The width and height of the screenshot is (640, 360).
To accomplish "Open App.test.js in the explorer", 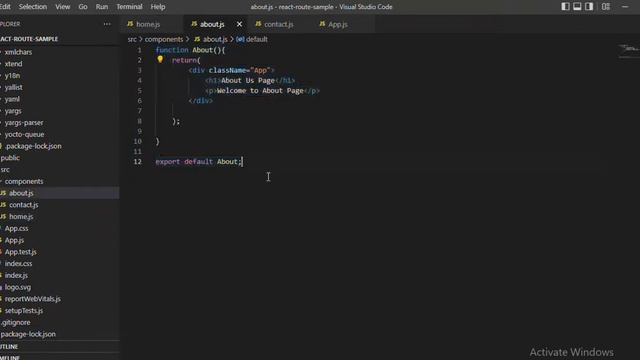I will click(20, 252).
